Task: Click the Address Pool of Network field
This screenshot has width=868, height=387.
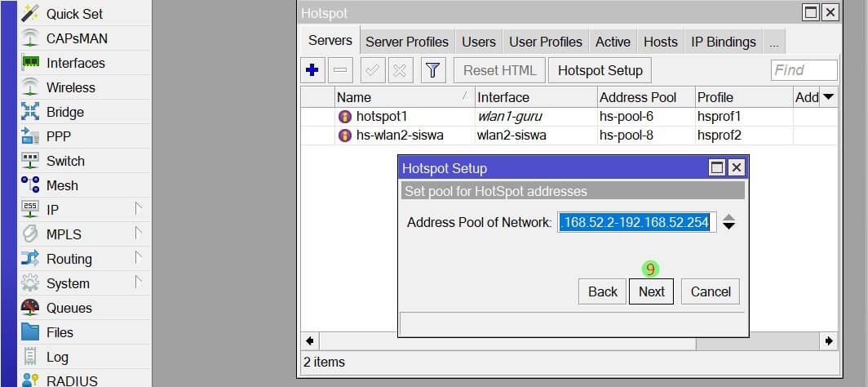Action: coord(636,222)
